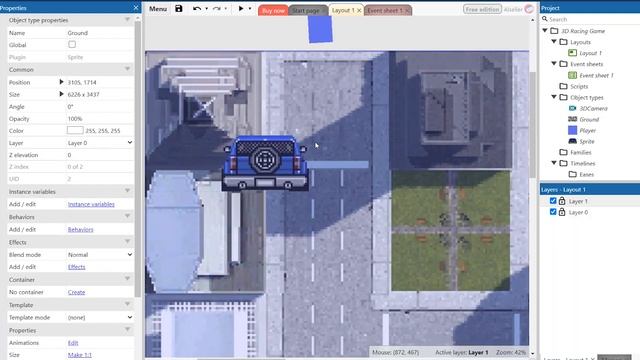Collapse the Object type properties section
Viewport: 640px width, 360px height.
pos(127,20)
